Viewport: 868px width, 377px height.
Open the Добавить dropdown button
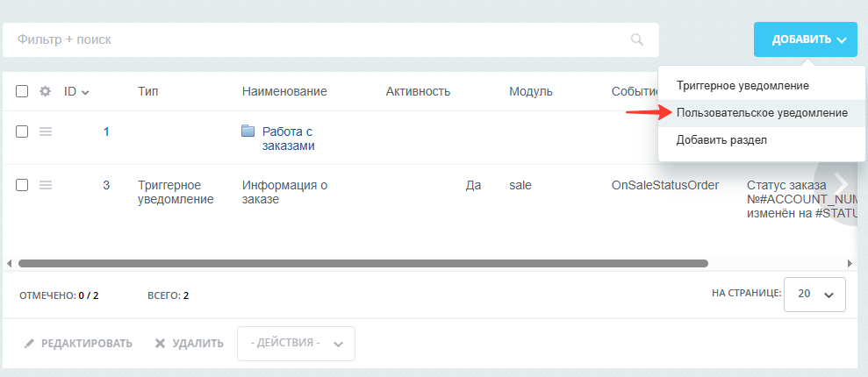806,39
